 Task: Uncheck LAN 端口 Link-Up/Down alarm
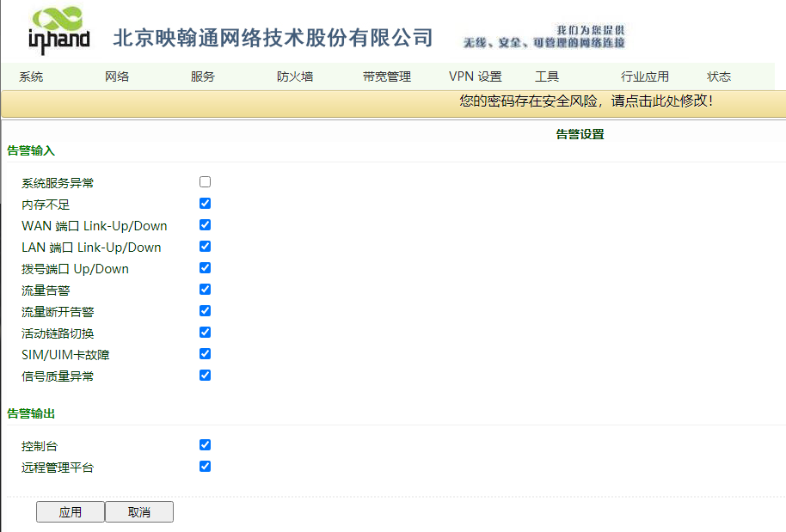(x=204, y=247)
